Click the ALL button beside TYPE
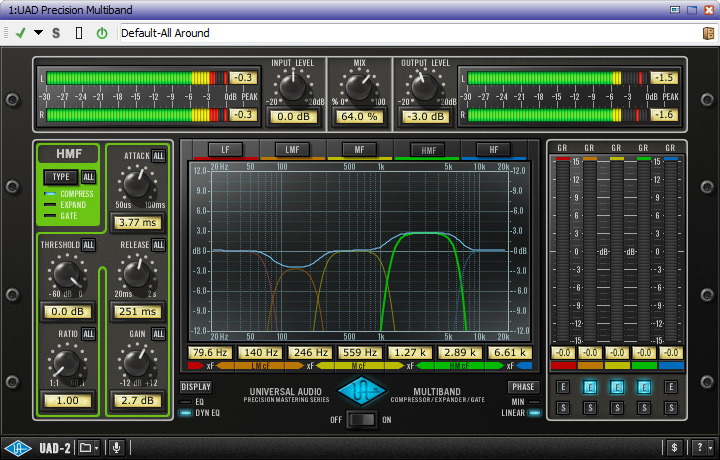 click(x=89, y=177)
